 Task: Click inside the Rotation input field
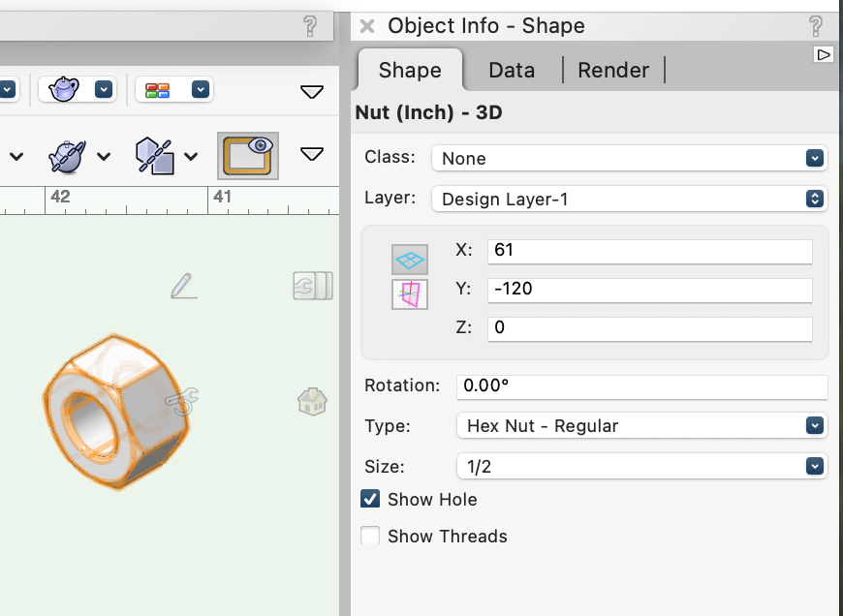click(641, 386)
